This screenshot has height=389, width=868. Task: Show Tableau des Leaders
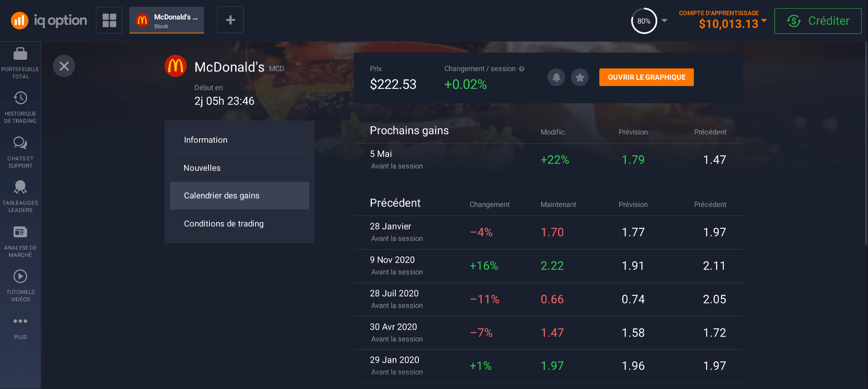[20, 187]
